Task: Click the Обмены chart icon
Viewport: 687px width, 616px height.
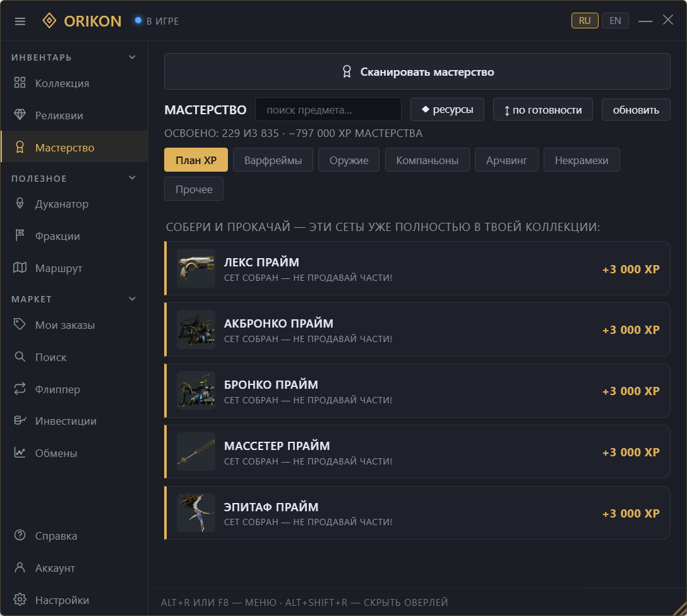Action: tap(20, 453)
